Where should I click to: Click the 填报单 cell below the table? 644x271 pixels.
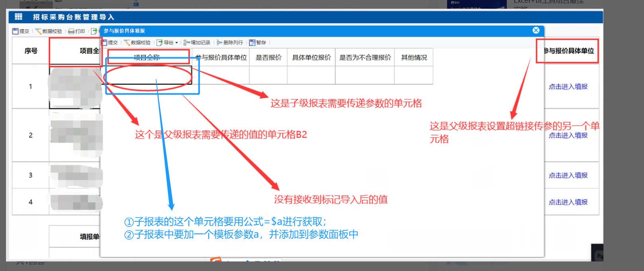75,236
